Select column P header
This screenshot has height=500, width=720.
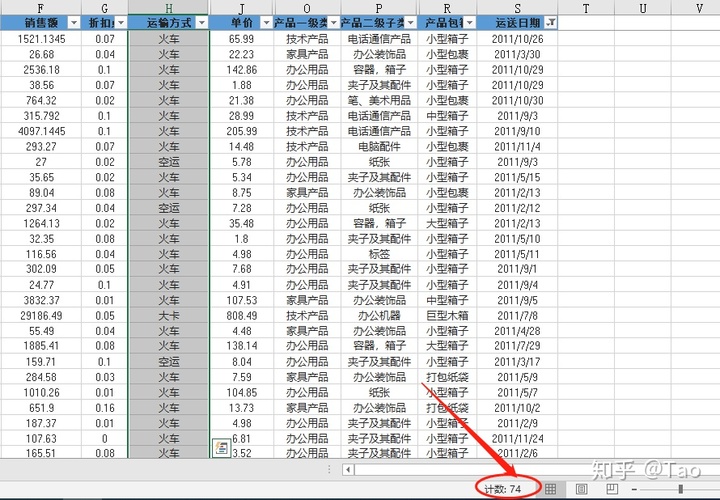coord(379,8)
